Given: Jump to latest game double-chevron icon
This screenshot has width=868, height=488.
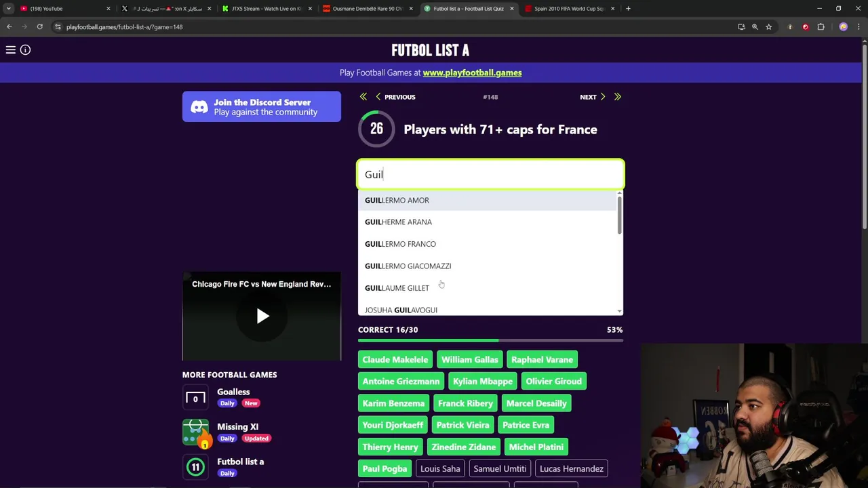Looking at the screenshot, I should (x=617, y=97).
